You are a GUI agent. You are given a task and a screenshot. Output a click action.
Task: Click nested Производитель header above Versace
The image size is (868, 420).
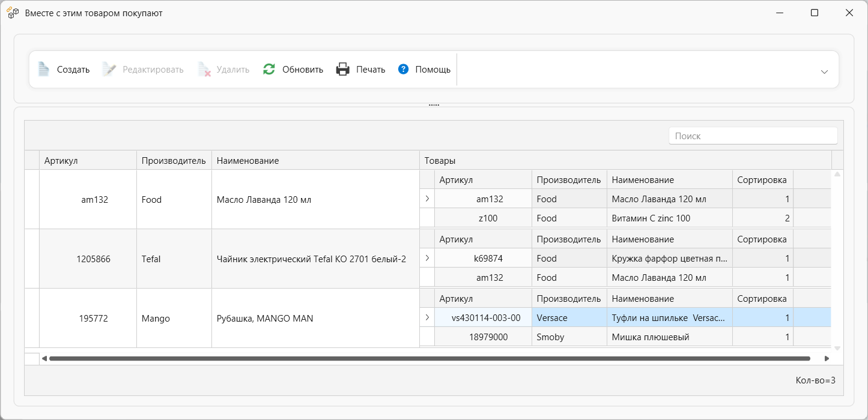(x=569, y=299)
